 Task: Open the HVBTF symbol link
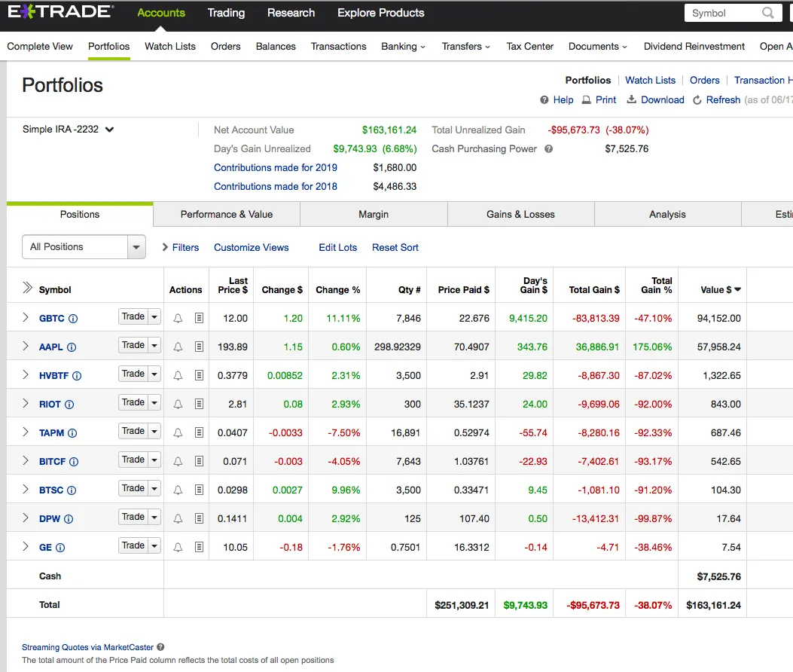click(x=53, y=376)
